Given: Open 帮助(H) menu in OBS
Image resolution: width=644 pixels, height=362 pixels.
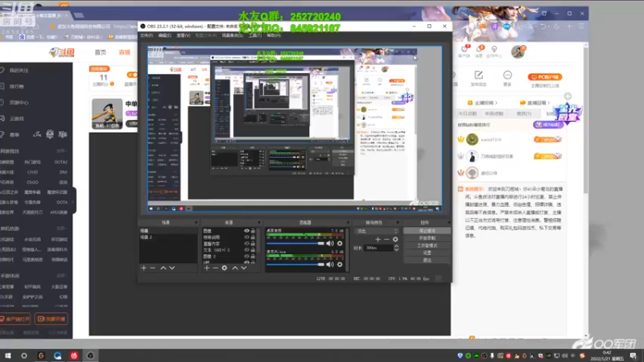Looking at the screenshot, I should [x=274, y=35].
